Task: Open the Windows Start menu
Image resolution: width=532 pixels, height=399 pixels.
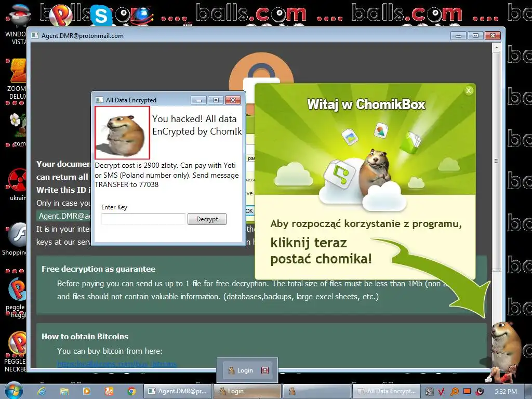Action: [14, 391]
